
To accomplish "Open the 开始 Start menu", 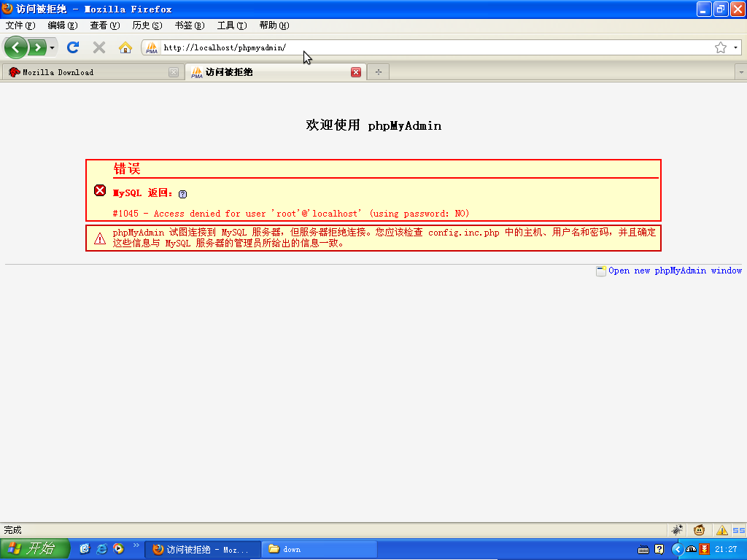I will click(35, 548).
